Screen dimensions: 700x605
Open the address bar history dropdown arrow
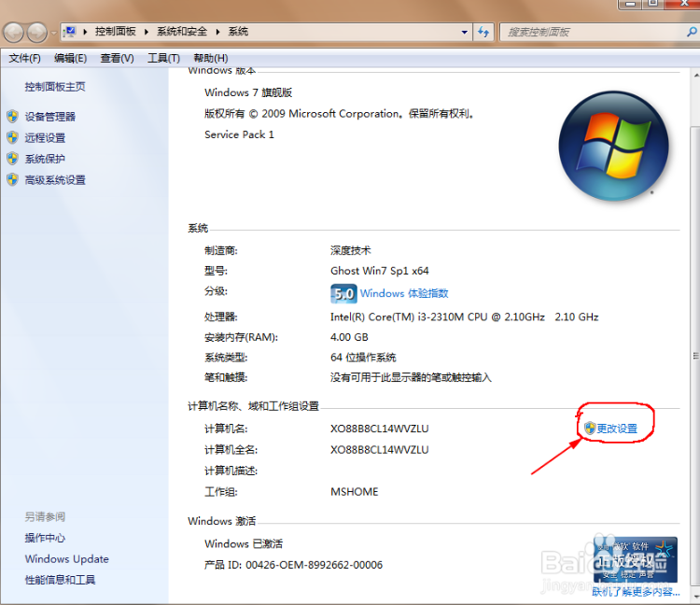465,32
